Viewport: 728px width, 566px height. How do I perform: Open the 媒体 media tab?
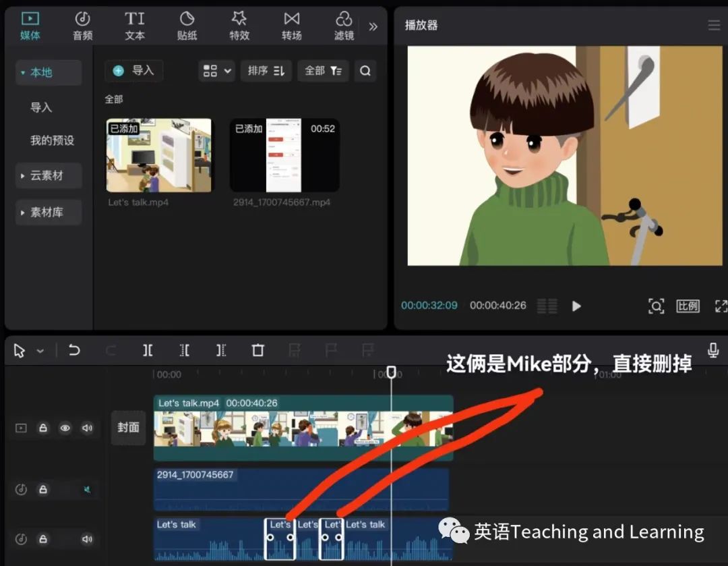pyautogui.click(x=30, y=26)
